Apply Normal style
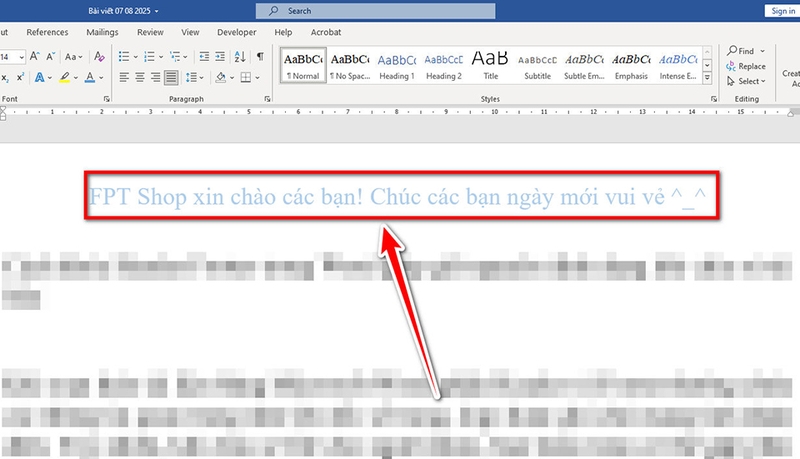 [303, 65]
